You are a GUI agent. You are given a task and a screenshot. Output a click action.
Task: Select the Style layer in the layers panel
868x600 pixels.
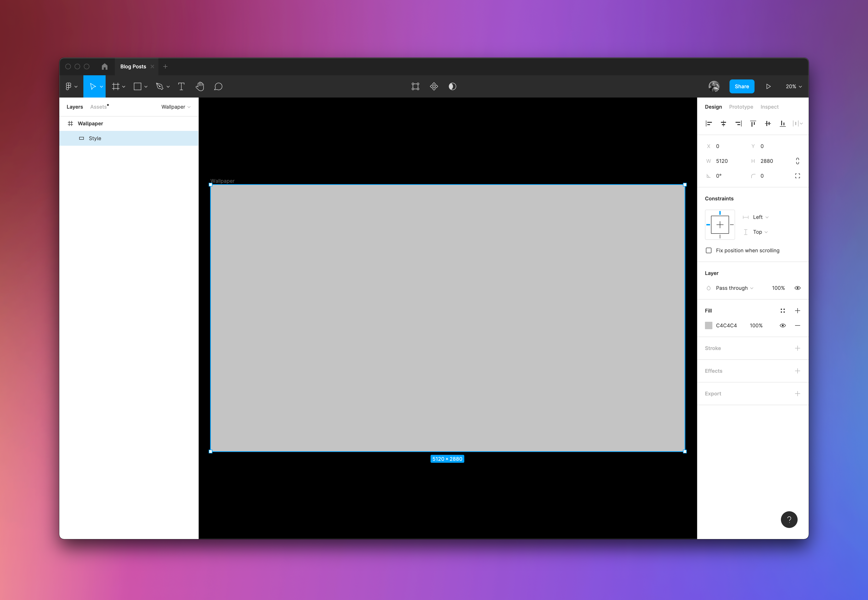coord(95,138)
